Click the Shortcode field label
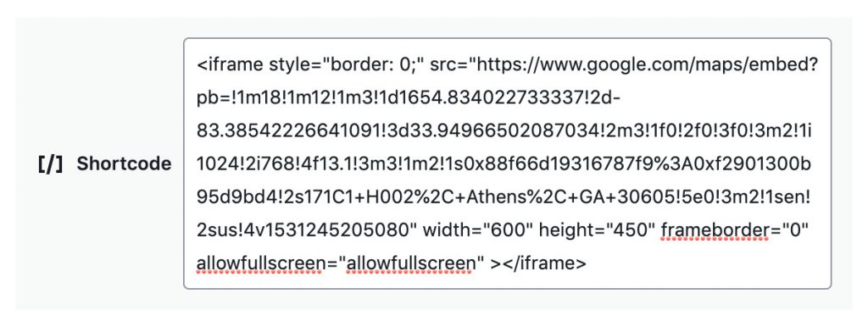This screenshot has width=868, height=327. tap(124, 163)
